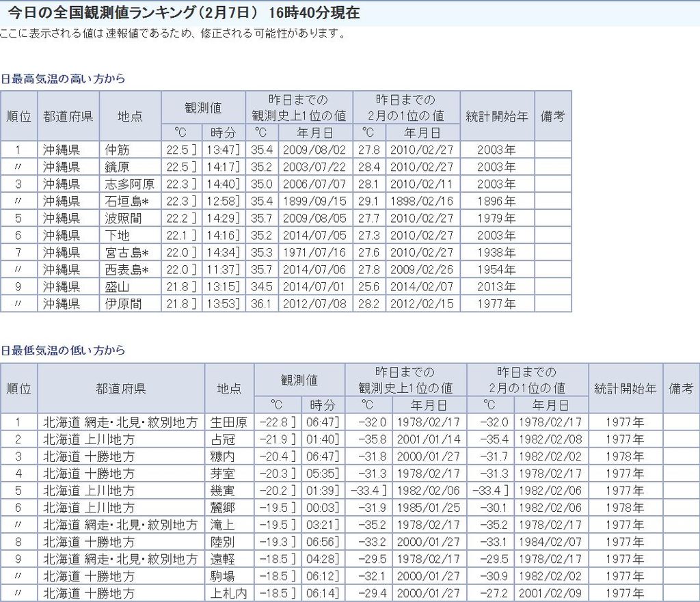Click the 都道府県 header in highest temperature table

point(68,115)
